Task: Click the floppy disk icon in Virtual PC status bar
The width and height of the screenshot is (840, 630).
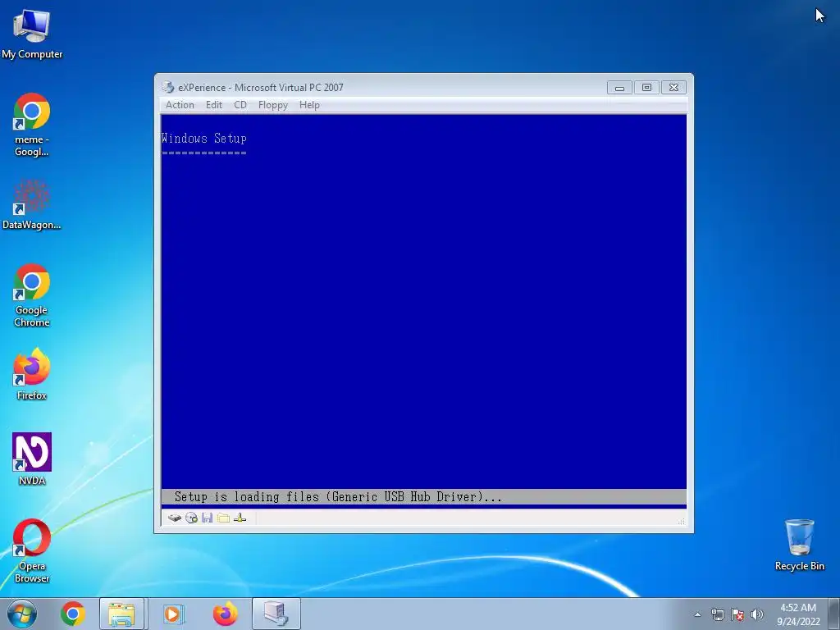Action: tap(208, 518)
